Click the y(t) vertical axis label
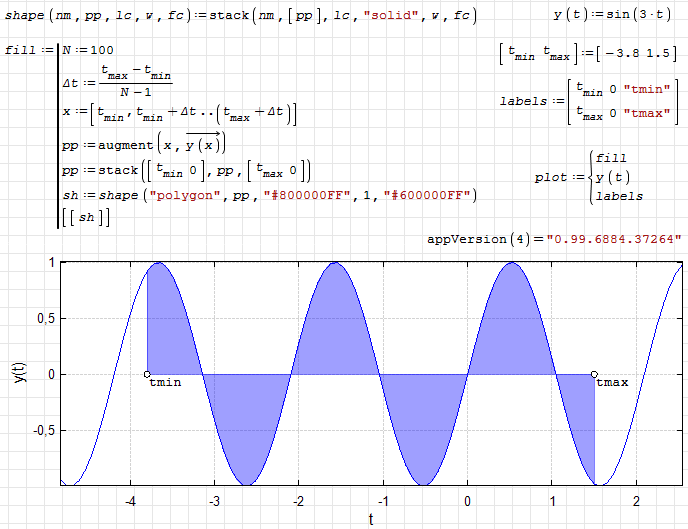 coord(18,374)
